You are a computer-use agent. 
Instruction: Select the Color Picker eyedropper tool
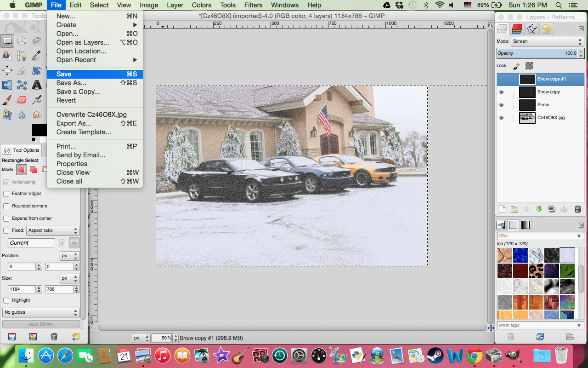click(x=37, y=55)
